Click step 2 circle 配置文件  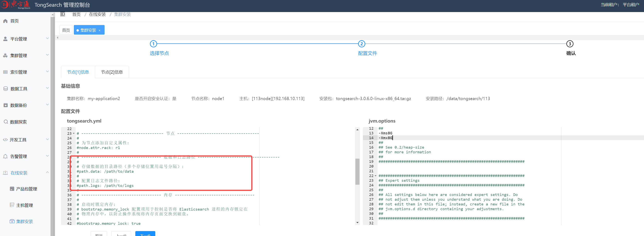[x=362, y=44]
